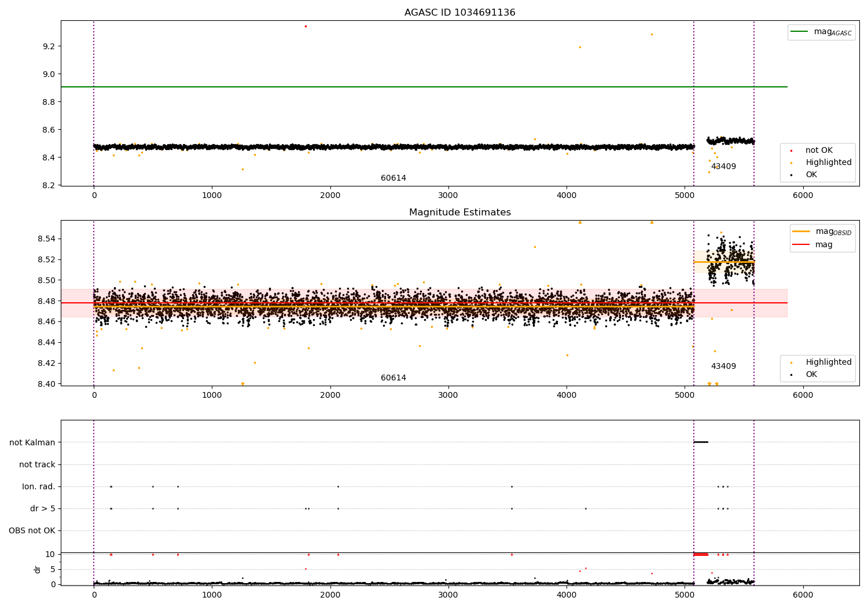
Task: Click the 8.2 tick on top panel
Action: click(x=49, y=185)
